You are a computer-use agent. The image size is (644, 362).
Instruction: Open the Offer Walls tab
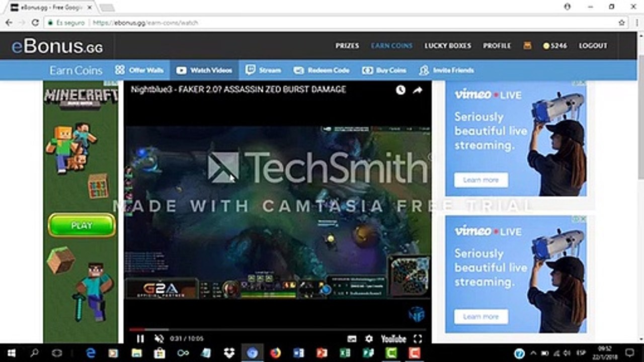tap(139, 70)
